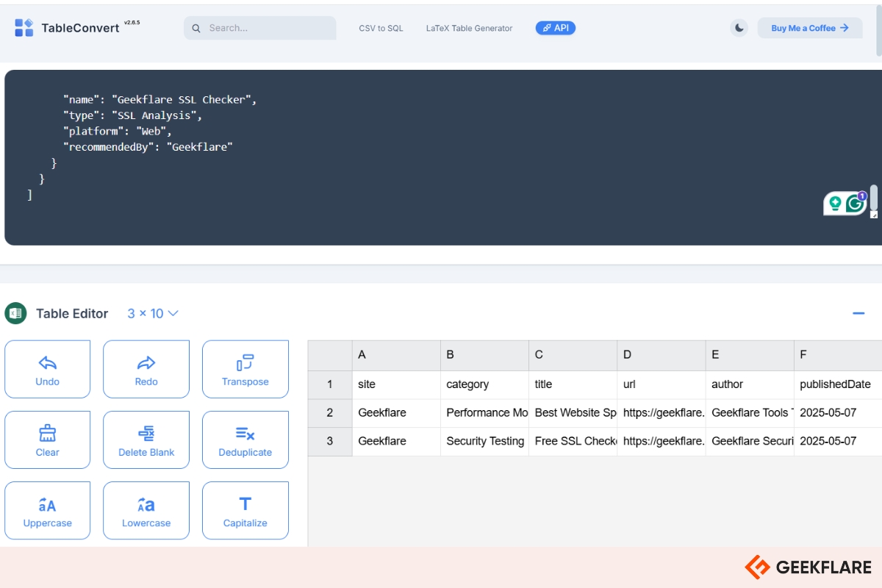Screen dimensions: 882x588
Task: Click the 'author' cell
Action: pyautogui.click(x=749, y=384)
